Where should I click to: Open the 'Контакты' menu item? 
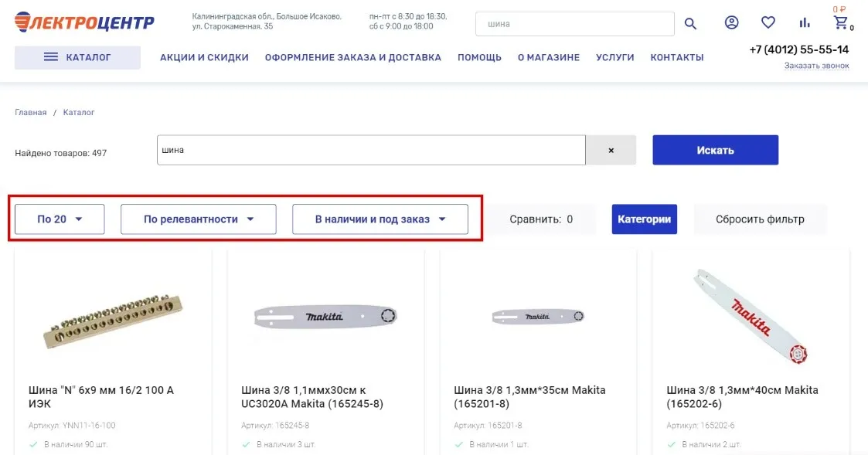pos(676,56)
